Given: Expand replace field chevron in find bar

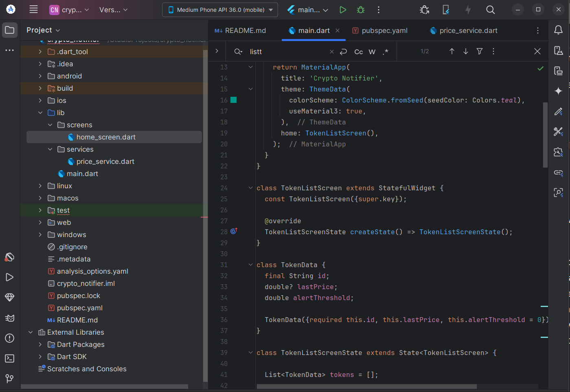Looking at the screenshot, I should [x=217, y=51].
